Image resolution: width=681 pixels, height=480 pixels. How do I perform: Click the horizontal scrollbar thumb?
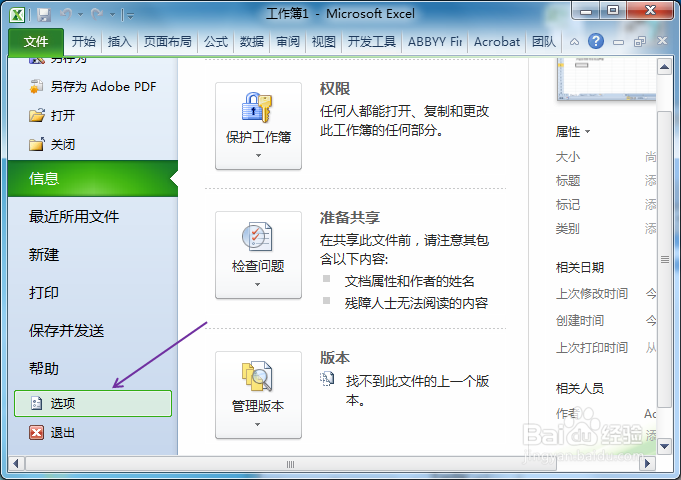click(x=291, y=464)
